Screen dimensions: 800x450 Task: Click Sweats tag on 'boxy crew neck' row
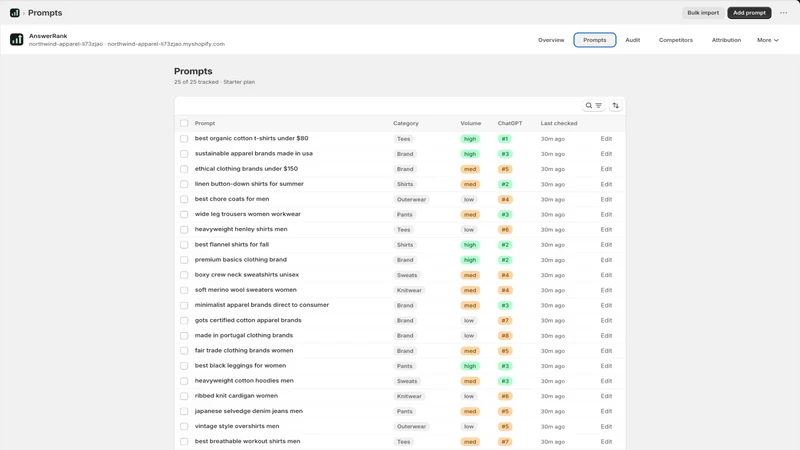click(407, 275)
